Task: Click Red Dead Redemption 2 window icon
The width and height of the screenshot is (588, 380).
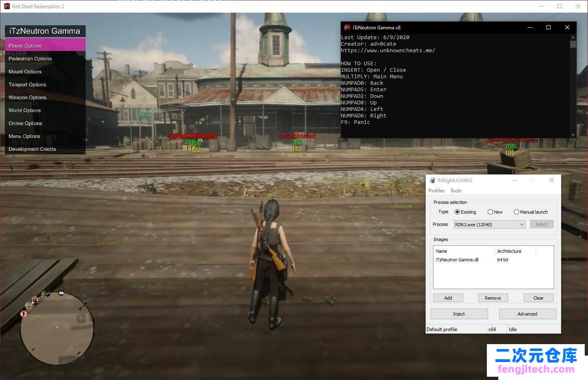Action: (x=7, y=6)
